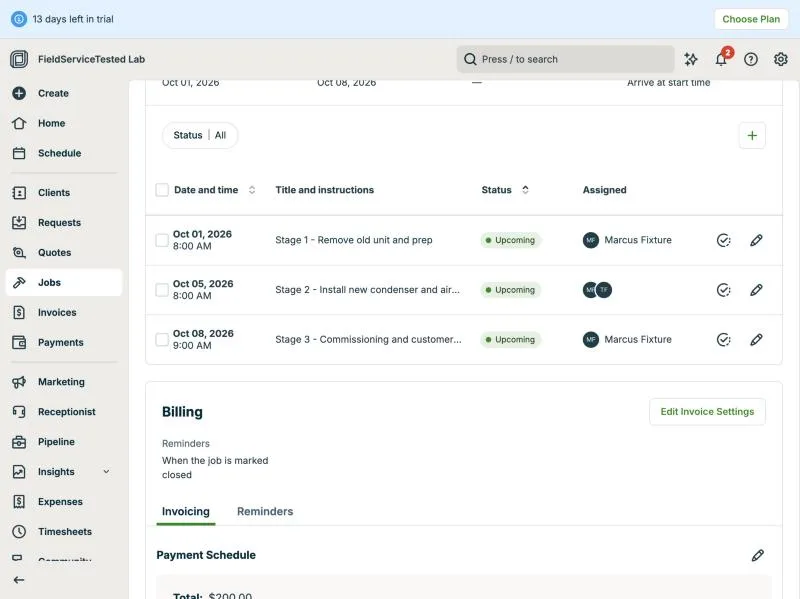Mark Stage 1 visit as complete
Viewport: 800px width, 599px height.
click(723, 240)
